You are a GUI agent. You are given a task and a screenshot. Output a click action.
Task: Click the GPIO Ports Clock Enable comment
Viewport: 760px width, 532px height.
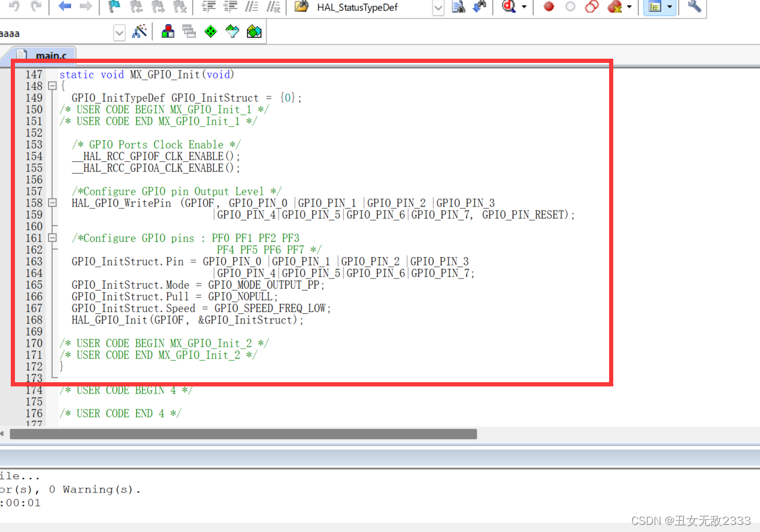coord(156,145)
